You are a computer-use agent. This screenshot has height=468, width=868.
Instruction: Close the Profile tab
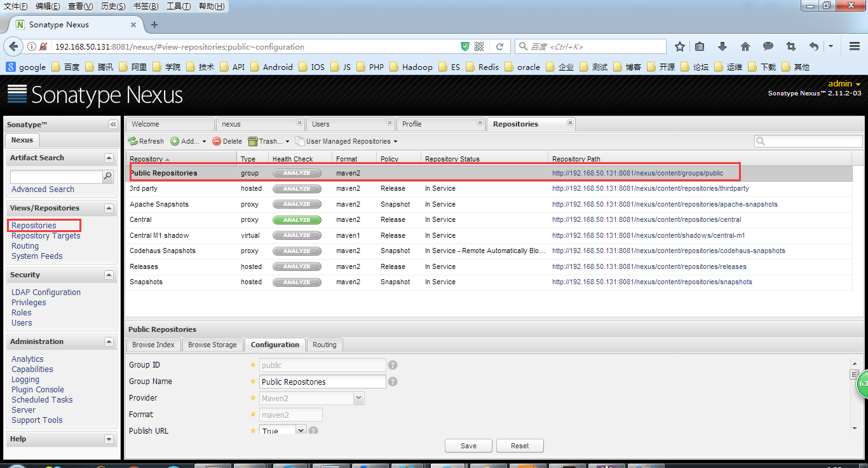click(x=480, y=123)
